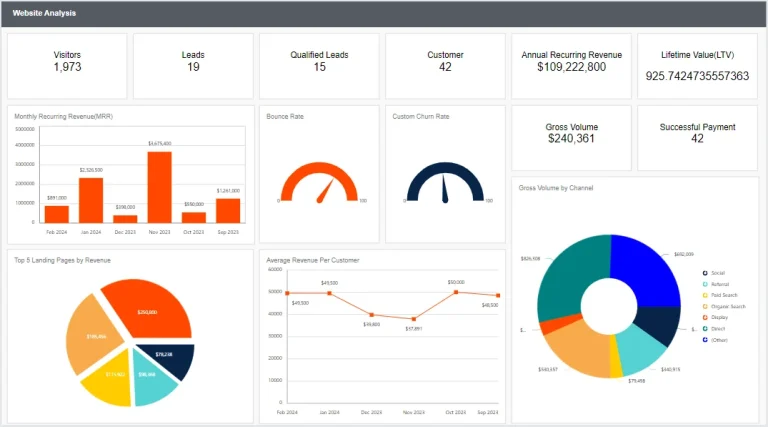Image resolution: width=768 pixels, height=427 pixels.
Task: Click the $79,458 donut value label
Action: pos(636,380)
